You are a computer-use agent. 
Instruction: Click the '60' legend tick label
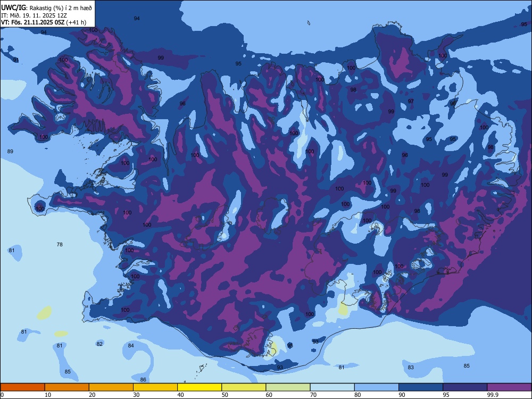point(269,395)
